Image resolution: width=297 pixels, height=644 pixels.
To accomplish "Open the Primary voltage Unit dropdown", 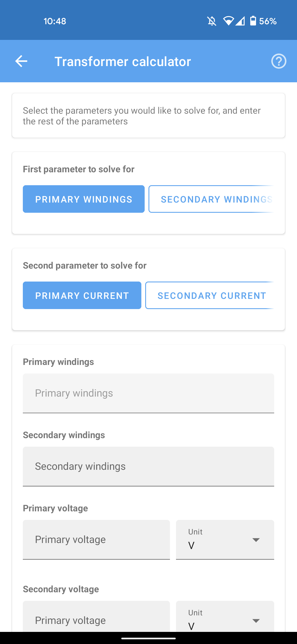I will [225, 540].
